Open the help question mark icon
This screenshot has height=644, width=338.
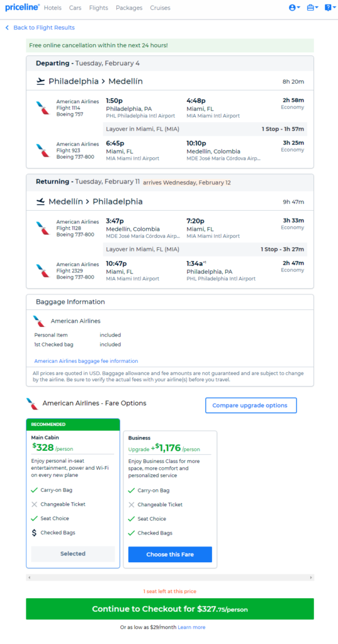pyautogui.click(x=328, y=8)
